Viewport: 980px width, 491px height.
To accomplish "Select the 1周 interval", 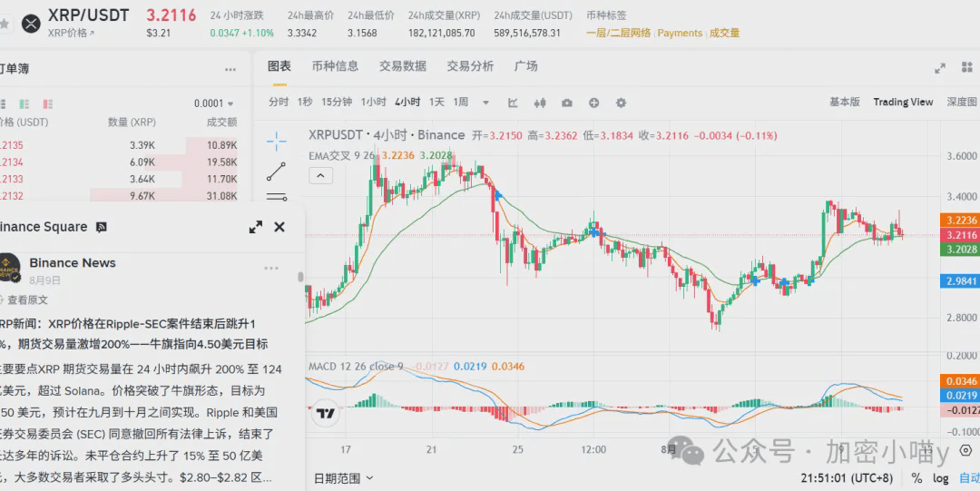I will click(x=461, y=102).
